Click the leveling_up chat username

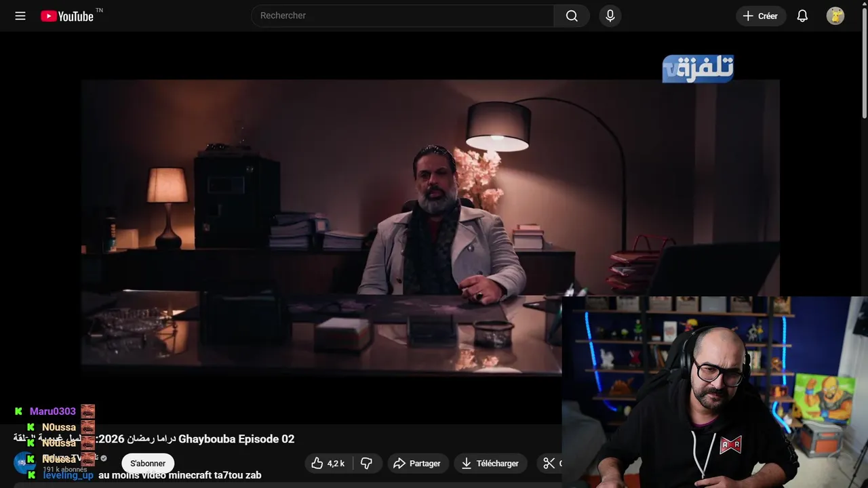pos(68,475)
